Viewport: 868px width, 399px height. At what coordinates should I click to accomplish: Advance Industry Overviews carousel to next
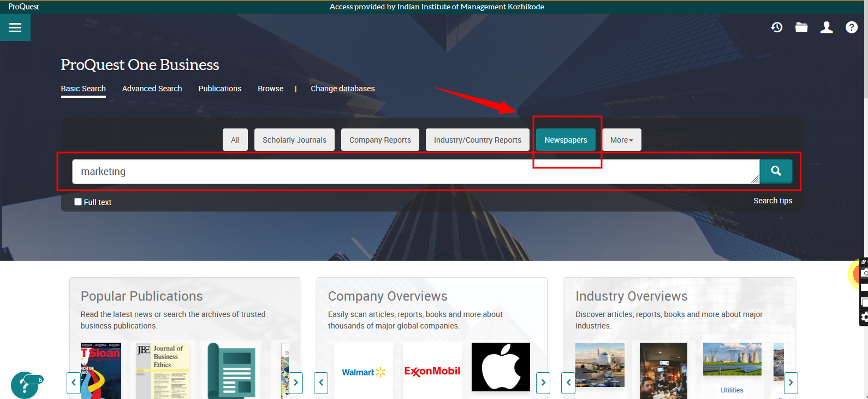[x=790, y=383]
